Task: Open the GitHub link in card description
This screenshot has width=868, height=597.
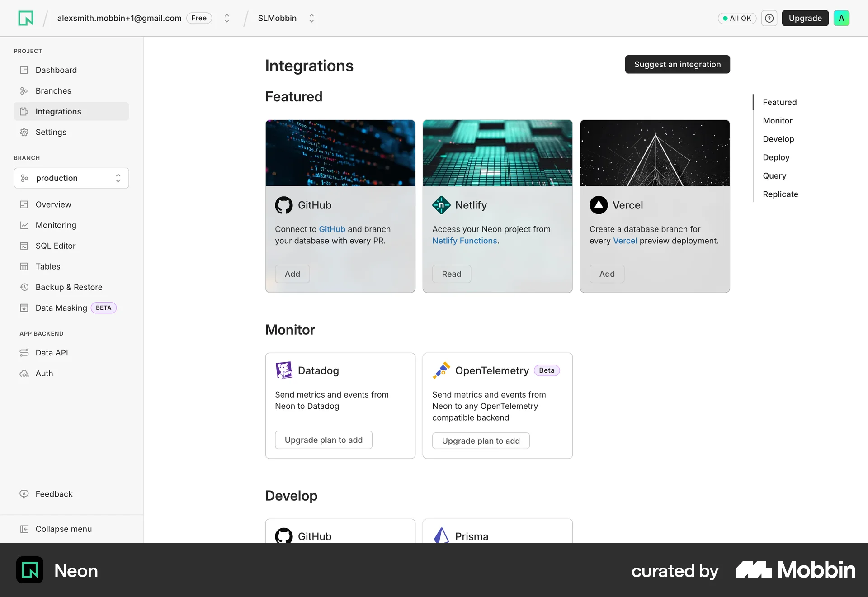Action: [x=332, y=229]
